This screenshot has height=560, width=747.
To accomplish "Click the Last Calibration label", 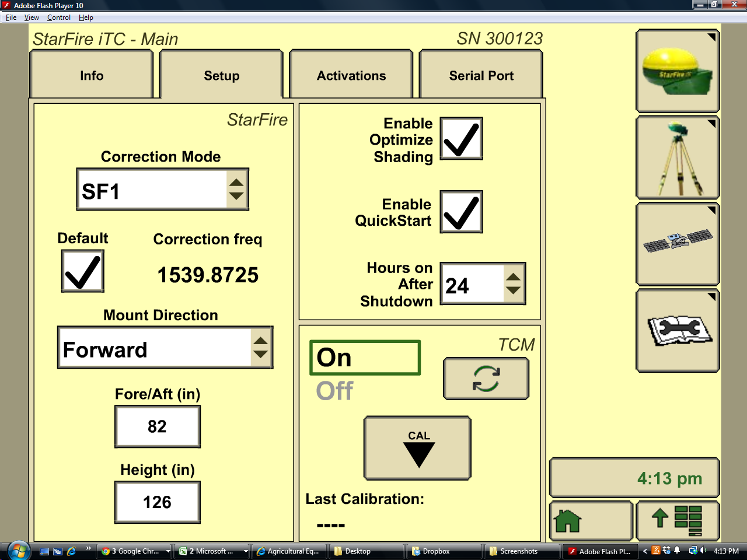I will coord(365,499).
